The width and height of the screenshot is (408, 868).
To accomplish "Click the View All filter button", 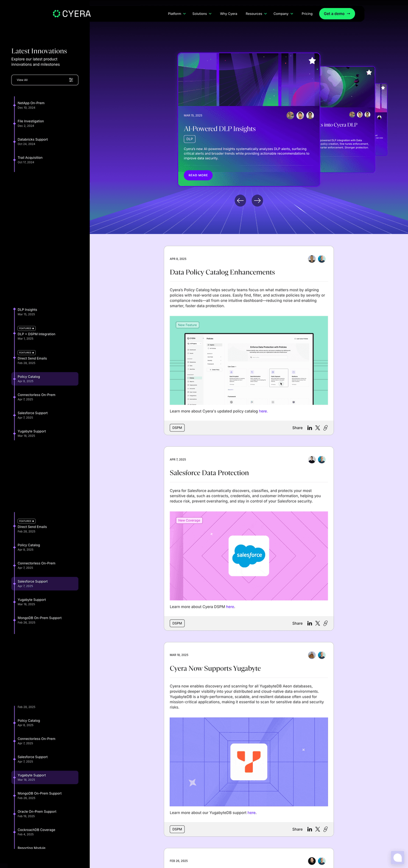I will coord(45,80).
